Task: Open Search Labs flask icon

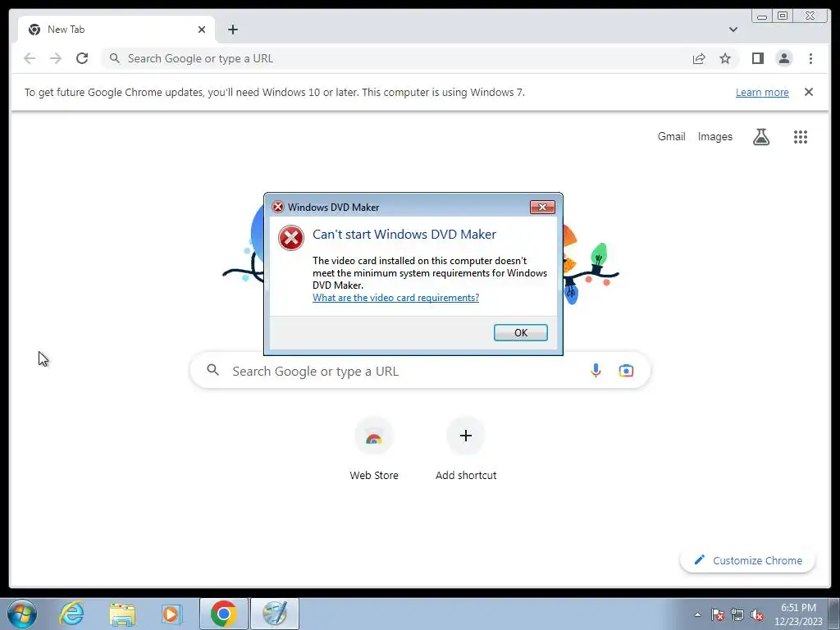Action: pyautogui.click(x=760, y=137)
